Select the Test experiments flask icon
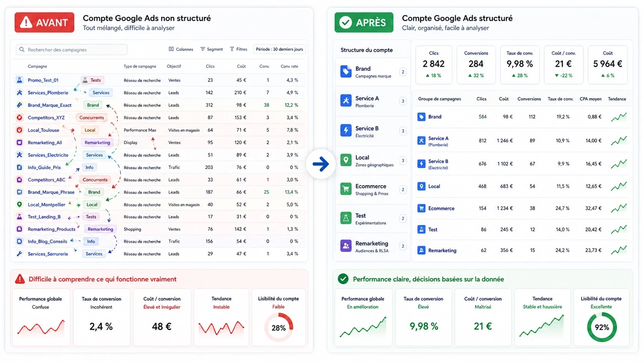Image resolution: width=644 pixels, height=362 pixels. [345, 218]
